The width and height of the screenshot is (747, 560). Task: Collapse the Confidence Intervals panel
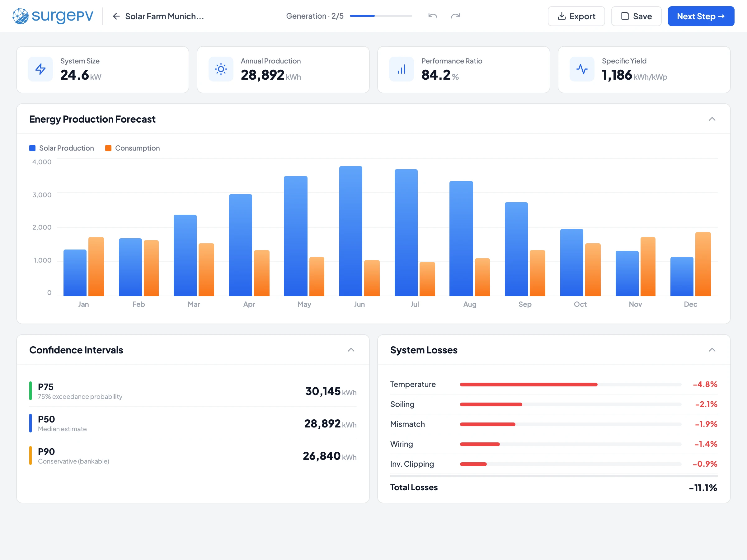[x=351, y=350]
